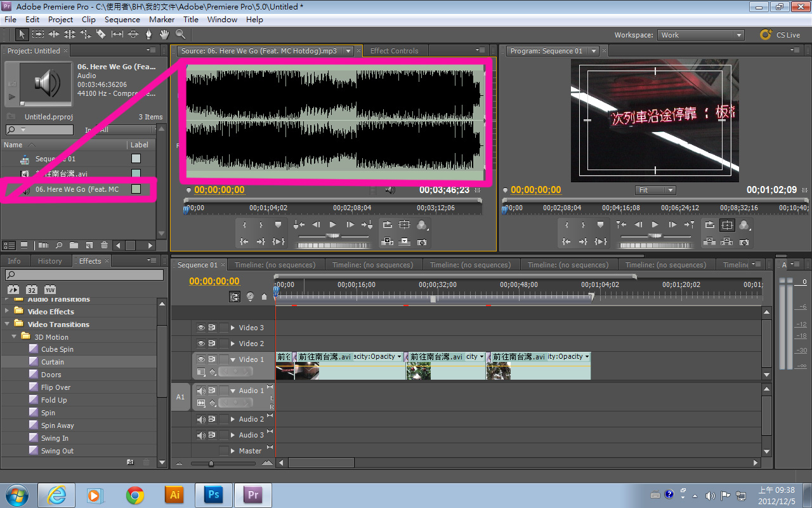Toggle Safe Margins in Program monitor
This screenshot has width=812, height=508.
pyautogui.click(x=727, y=225)
